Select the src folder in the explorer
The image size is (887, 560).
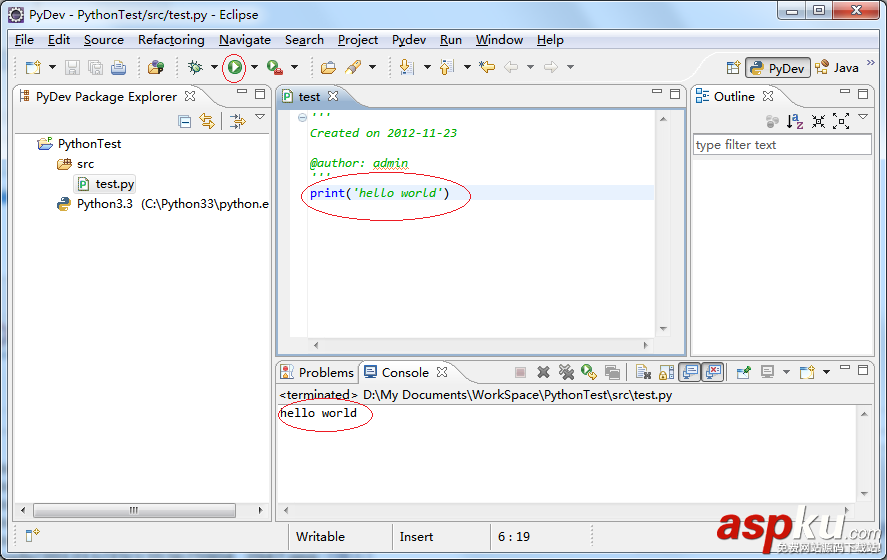coord(76,164)
